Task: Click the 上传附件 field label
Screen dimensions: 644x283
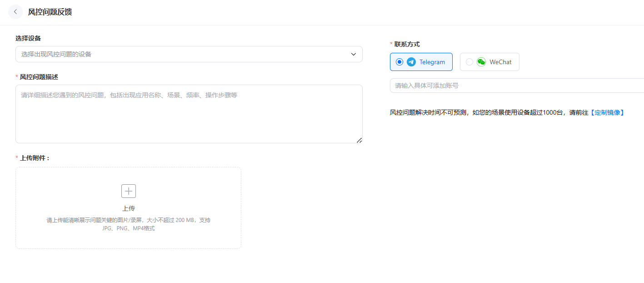Action: tap(35, 158)
